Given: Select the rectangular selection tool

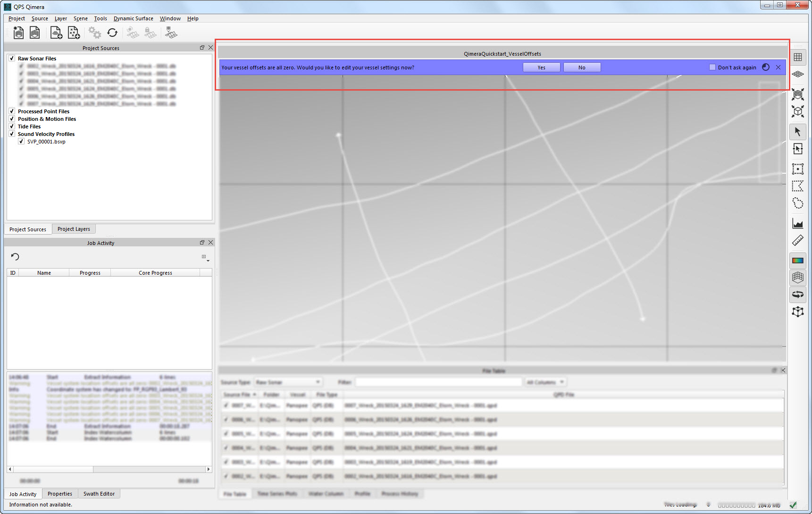Looking at the screenshot, I should point(797,169).
